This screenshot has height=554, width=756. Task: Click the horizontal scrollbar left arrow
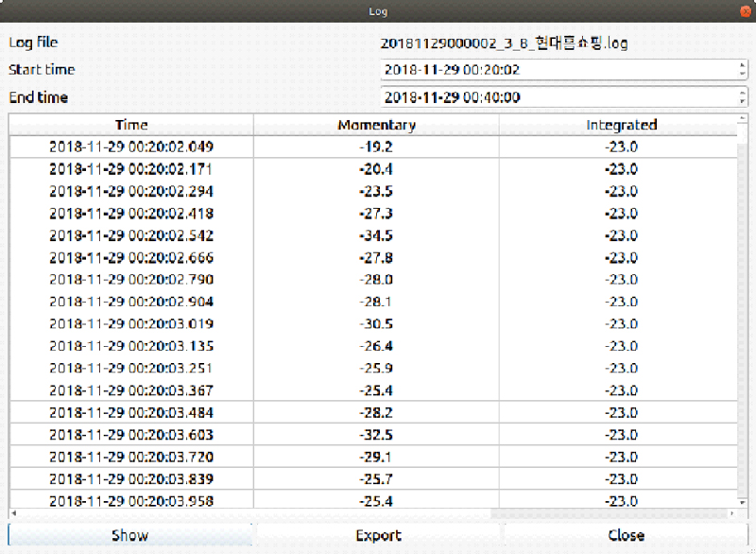coord(13,513)
